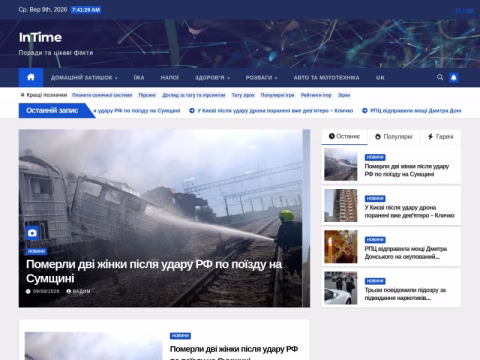Image resolution: width=480 pixels, height=360 pixels.
Task: Open sidebar headline У Києві після удару дрона
Action: [x=409, y=212]
